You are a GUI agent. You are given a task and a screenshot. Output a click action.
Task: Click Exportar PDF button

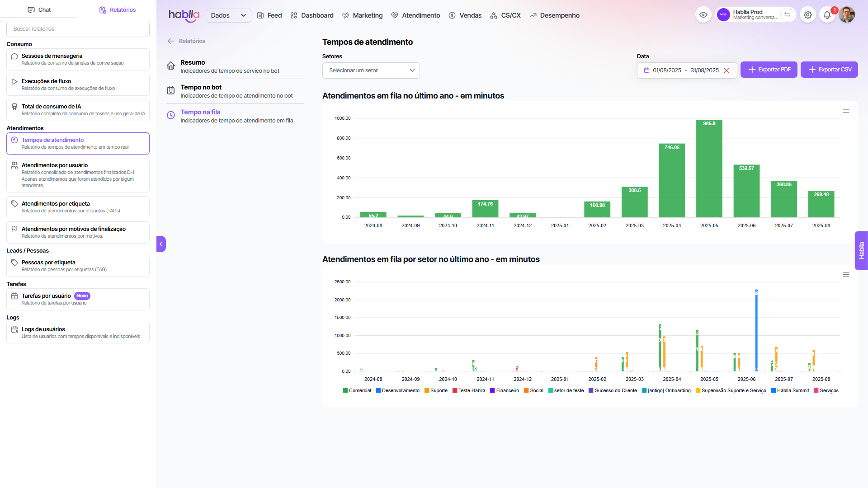point(769,70)
